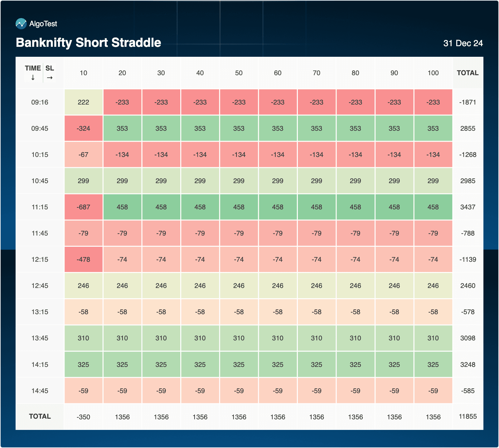Click the red cell showing -324
The image size is (499, 448).
tap(83, 129)
